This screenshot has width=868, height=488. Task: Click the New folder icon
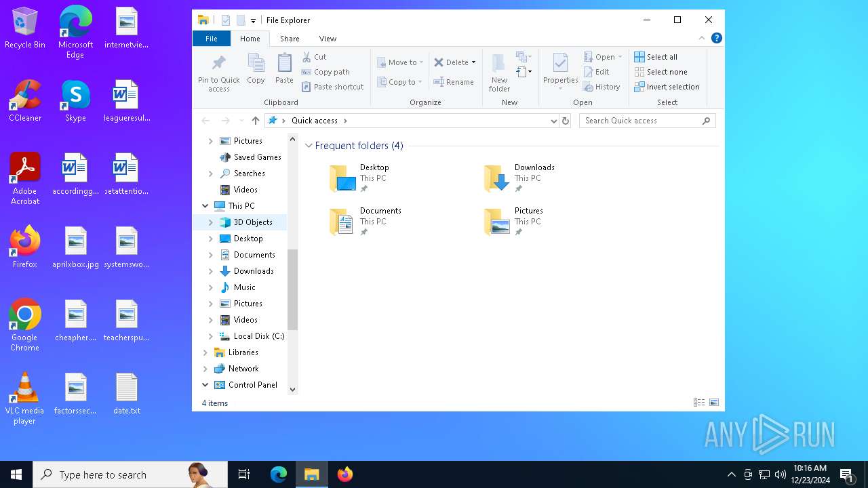[x=498, y=64]
